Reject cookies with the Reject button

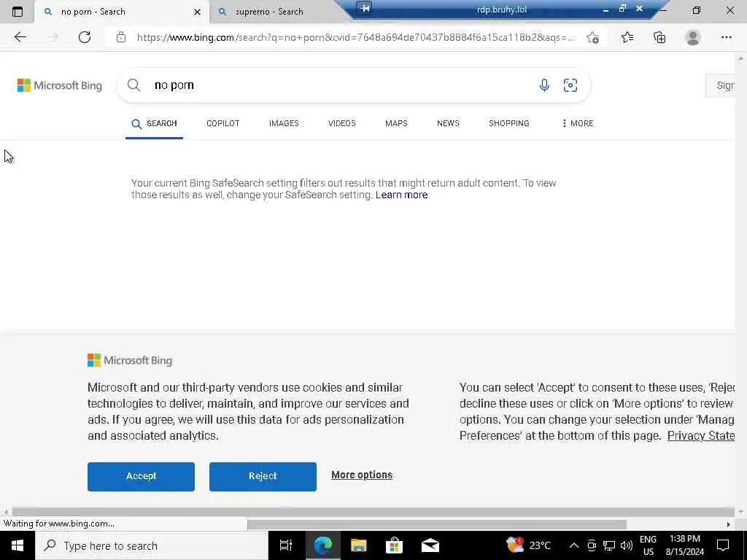263,476
